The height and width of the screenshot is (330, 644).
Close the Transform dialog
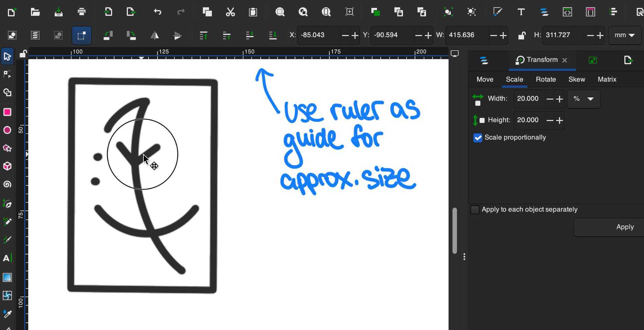[565, 60]
